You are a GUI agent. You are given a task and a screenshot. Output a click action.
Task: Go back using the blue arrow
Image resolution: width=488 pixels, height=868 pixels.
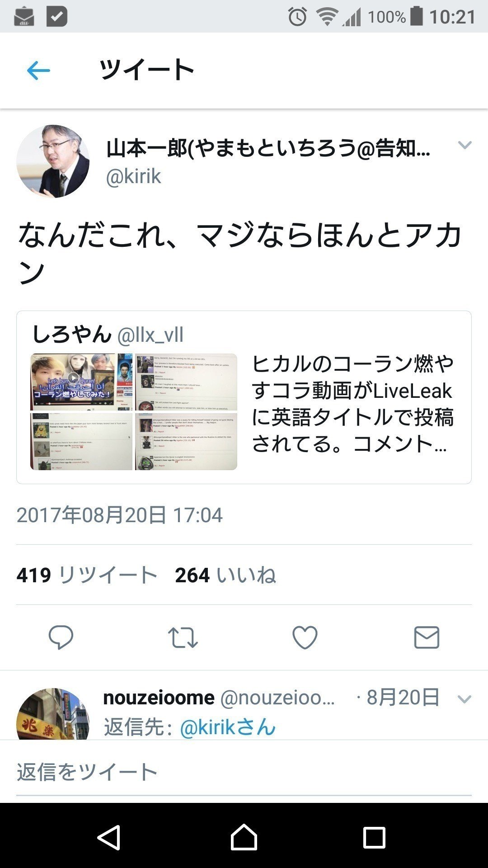click(x=38, y=71)
